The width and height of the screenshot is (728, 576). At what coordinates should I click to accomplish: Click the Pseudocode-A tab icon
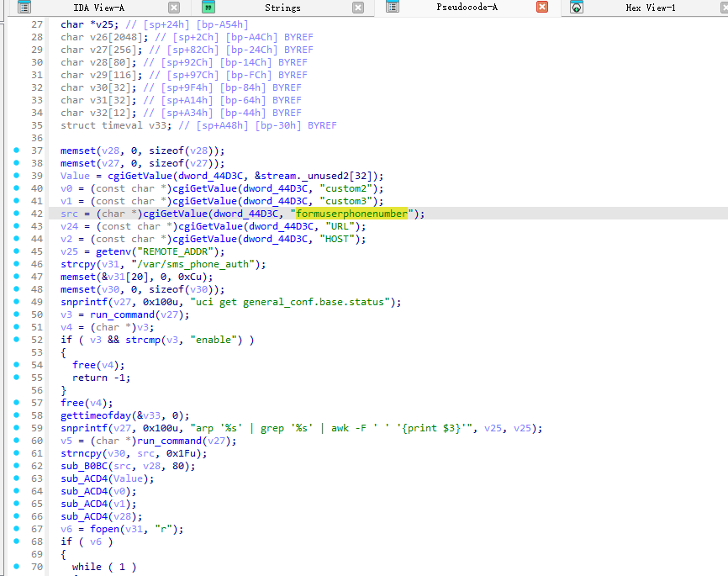click(x=393, y=8)
